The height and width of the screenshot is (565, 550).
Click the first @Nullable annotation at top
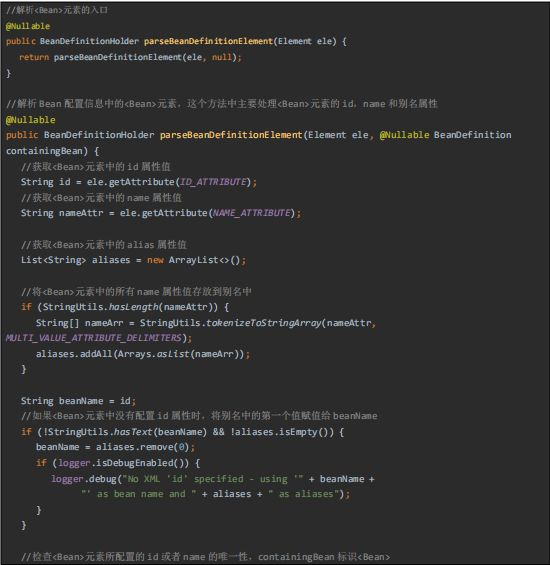(x=28, y=26)
